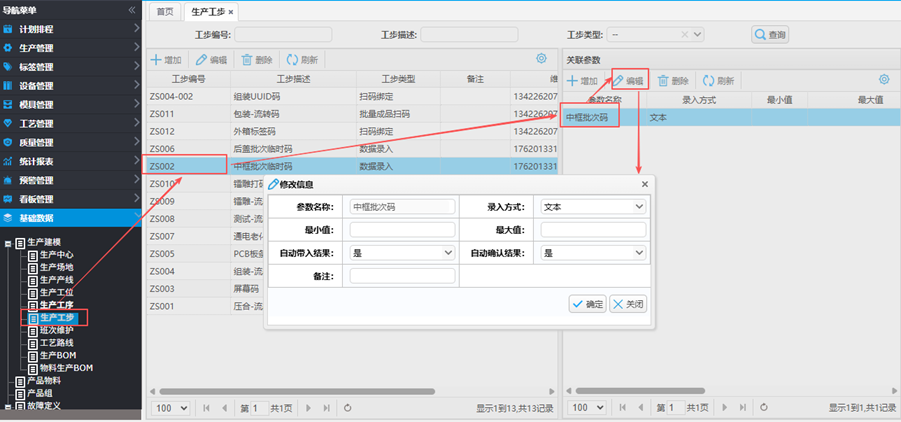Click the 预警管理 icon

point(7,181)
